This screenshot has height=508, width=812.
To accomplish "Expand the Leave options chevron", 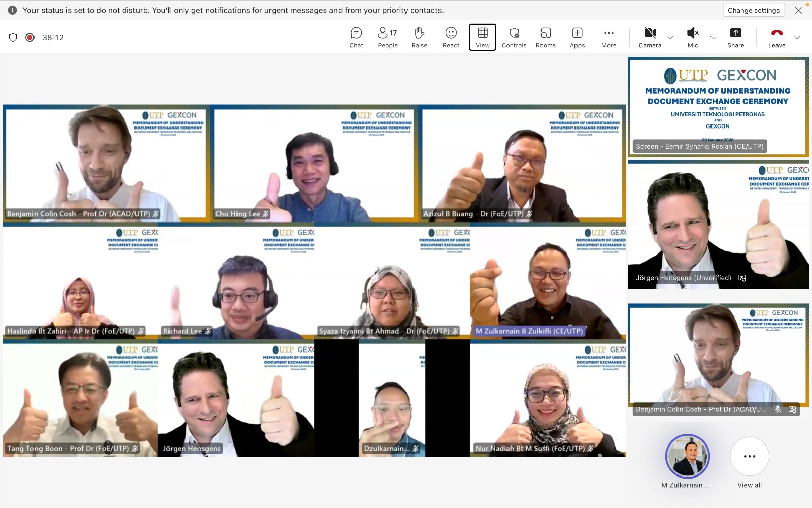I will [797, 38].
